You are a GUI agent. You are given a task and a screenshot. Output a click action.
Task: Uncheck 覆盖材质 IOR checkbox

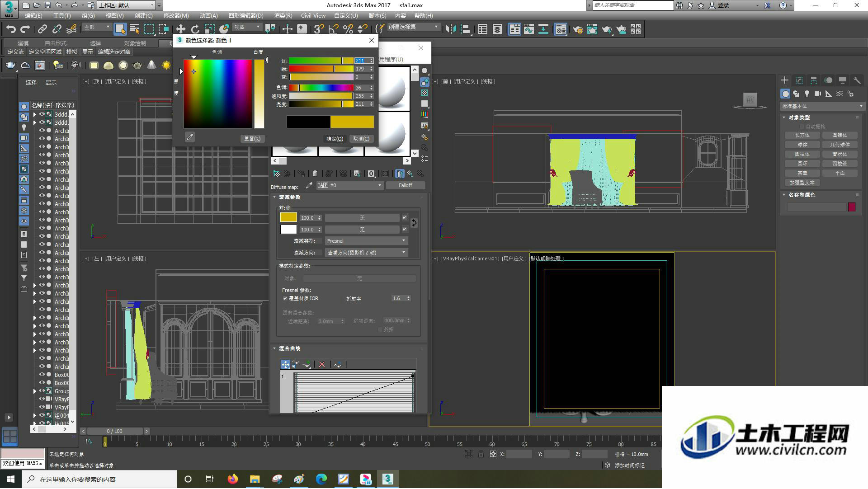[x=285, y=298]
